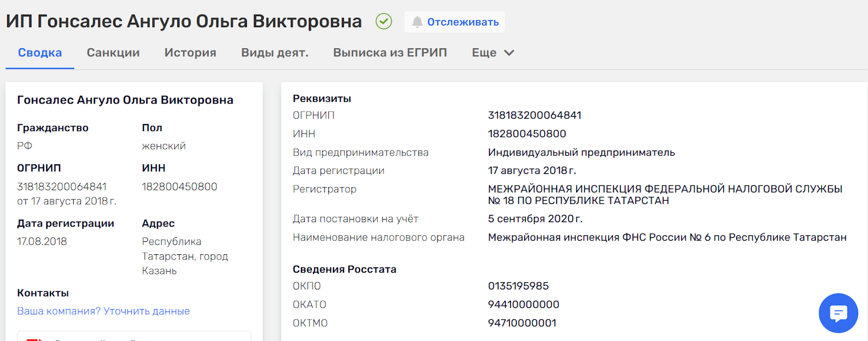Go to the История tab
The width and height of the screenshot is (868, 341).
pyautogui.click(x=190, y=53)
